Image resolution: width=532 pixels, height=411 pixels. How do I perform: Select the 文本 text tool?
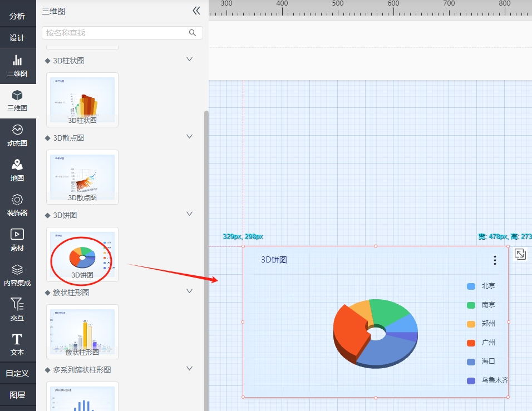point(17,344)
